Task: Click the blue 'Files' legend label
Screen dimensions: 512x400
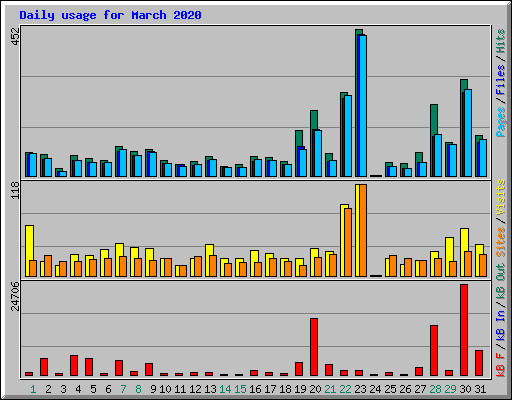Action: [501, 80]
